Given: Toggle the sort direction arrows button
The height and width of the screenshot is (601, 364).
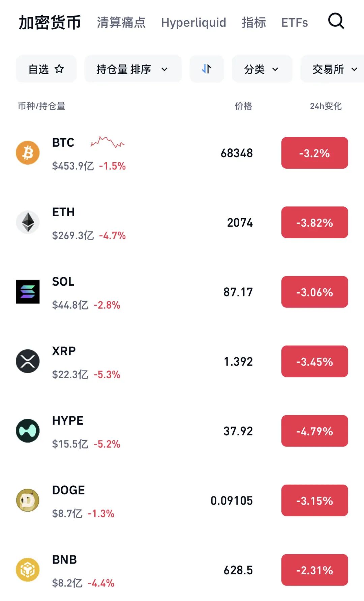Looking at the screenshot, I should pos(207,69).
